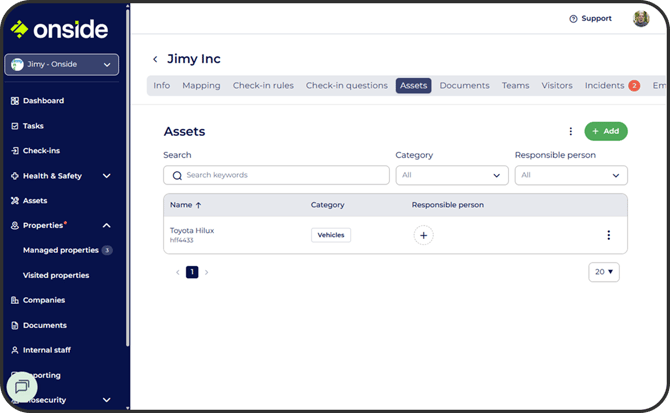Switch to the Info tab
The height and width of the screenshot is (413, 670).
162,85
